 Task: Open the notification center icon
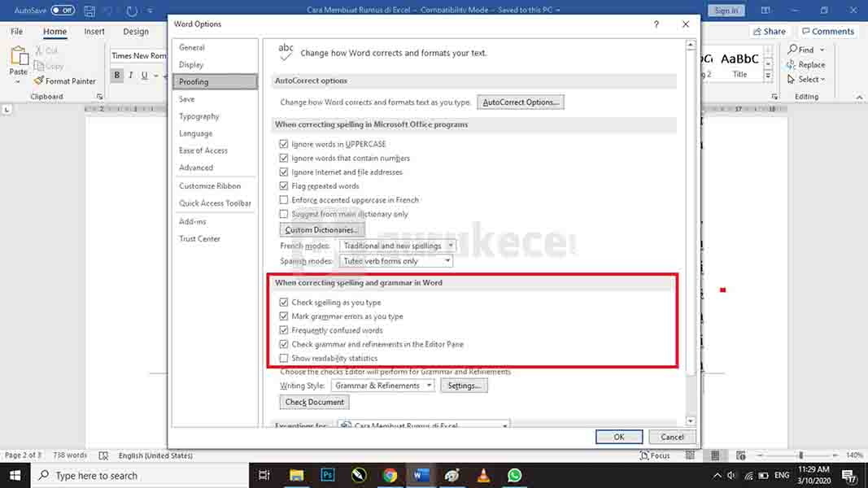(x=849, y=475)
